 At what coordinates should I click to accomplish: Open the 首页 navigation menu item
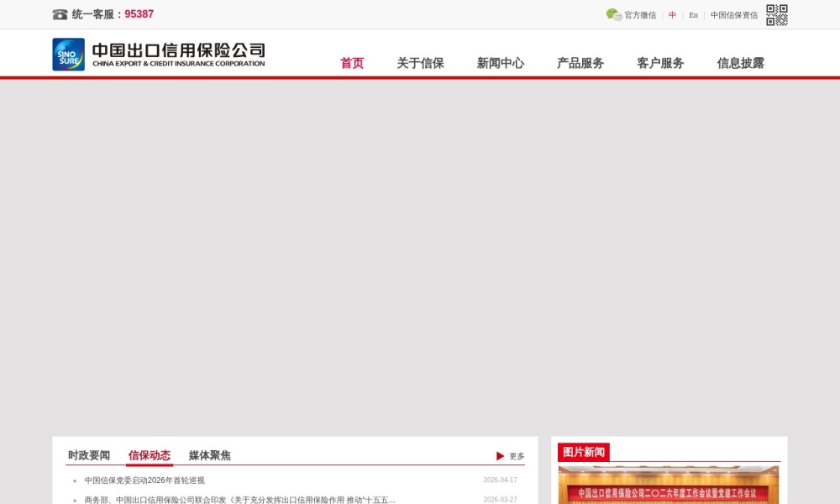(x=352, y=63)
